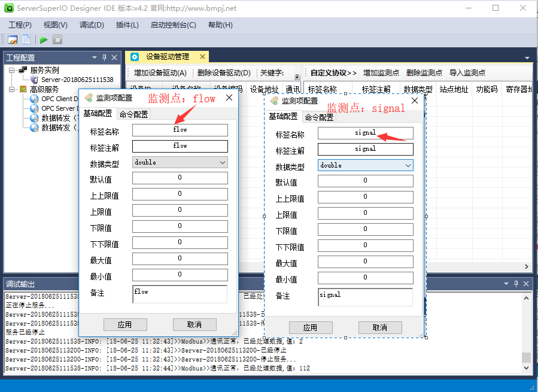The height and width of the screenshot is (392, 538).
Task: Click the second 数据转发 globe icon
Action: (x=34, y=127)
